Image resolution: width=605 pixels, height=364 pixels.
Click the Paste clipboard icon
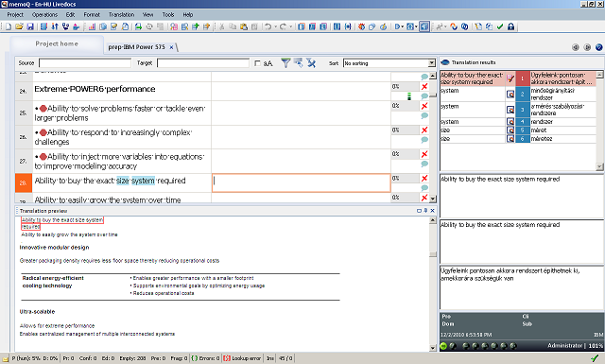pos(244,26)
